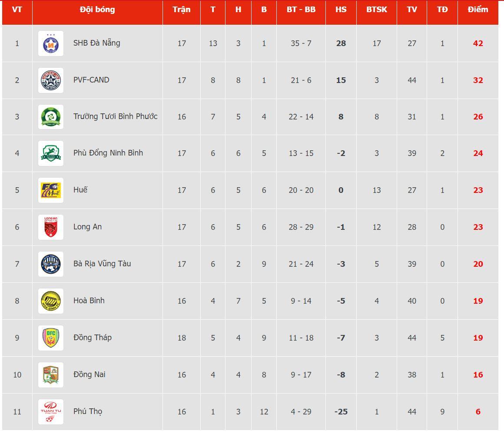Screen dimensions: 504x434
Task: Click the Phù Đổng Ninh Bình logo
Action: [x=51, y=153]
